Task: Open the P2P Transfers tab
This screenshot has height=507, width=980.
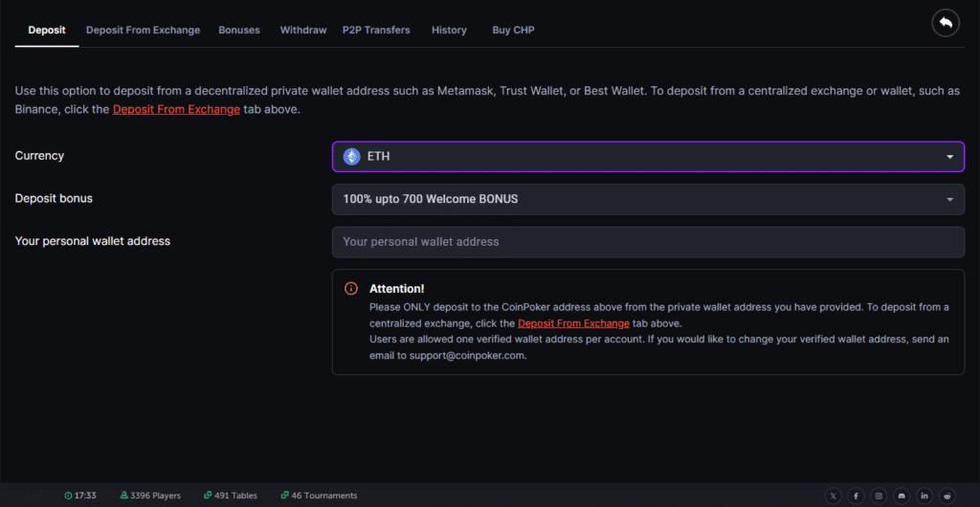Action: (376, 30)
